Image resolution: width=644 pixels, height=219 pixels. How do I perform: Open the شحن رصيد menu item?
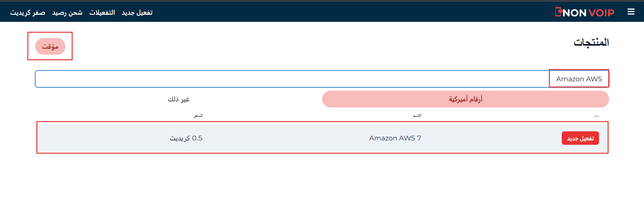tap(66, 12)
